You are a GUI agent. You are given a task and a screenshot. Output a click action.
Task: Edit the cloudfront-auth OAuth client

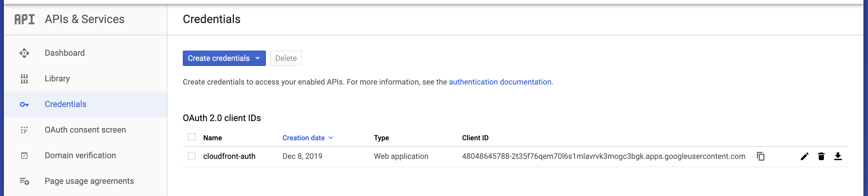tap(804, 157)
